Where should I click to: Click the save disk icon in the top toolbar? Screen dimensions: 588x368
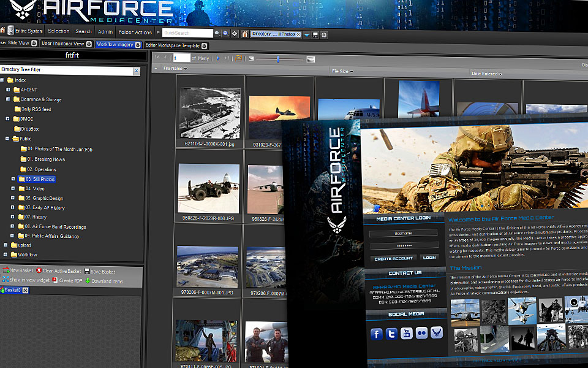pos(315,35)
